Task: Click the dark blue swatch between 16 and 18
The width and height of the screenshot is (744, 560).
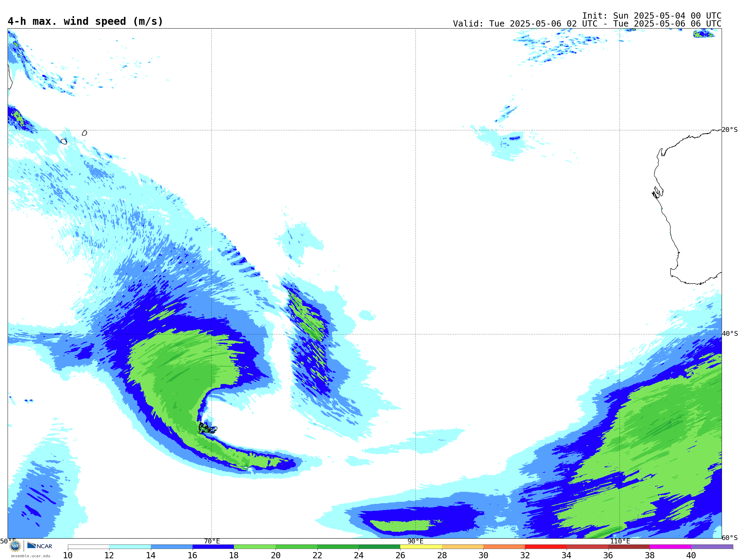Action: (213, 547)
